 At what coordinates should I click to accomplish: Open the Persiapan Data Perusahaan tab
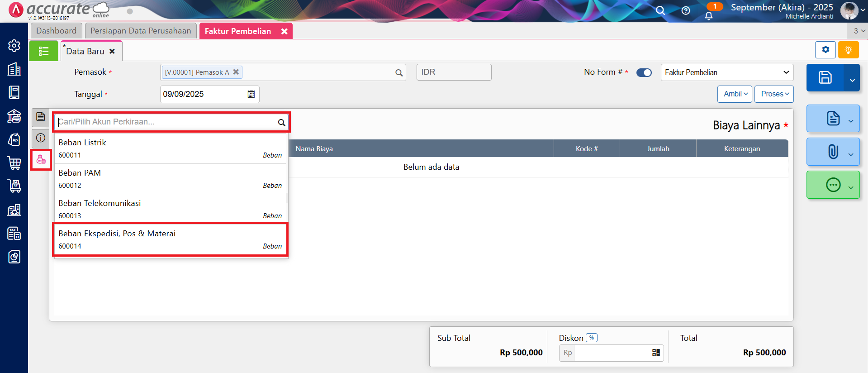pyautogui.click(x=141, y=31)
